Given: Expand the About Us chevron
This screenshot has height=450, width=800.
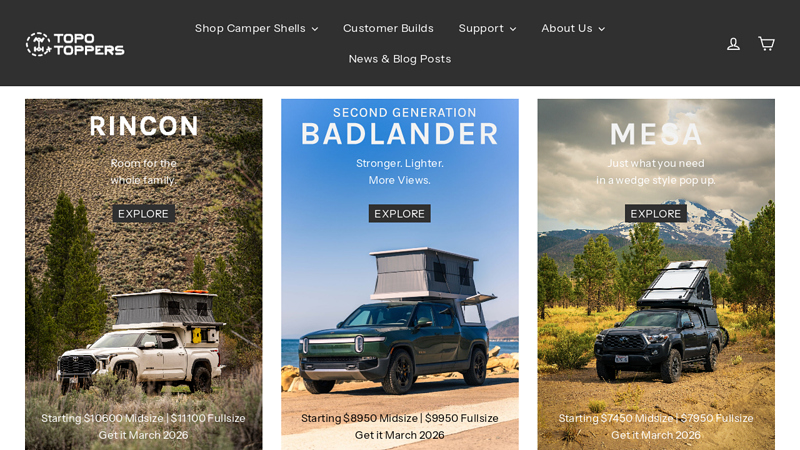Looking at the screenshot, I should pyautogui.click(x=602, y=29).
